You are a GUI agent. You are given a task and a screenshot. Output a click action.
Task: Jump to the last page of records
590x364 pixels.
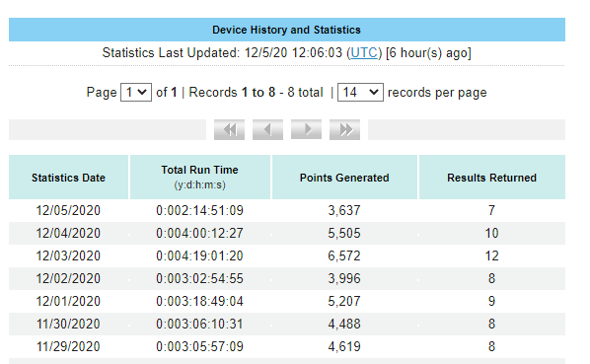[344, 130]
